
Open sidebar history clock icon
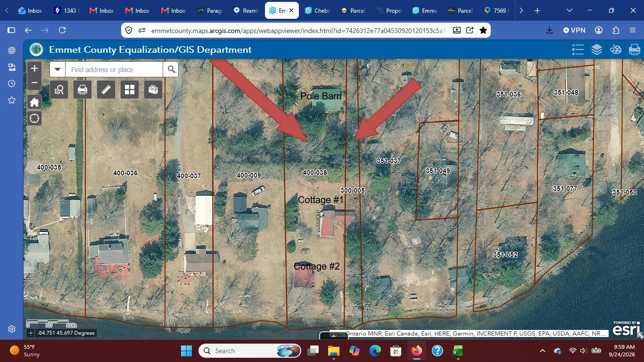(12, 83)
